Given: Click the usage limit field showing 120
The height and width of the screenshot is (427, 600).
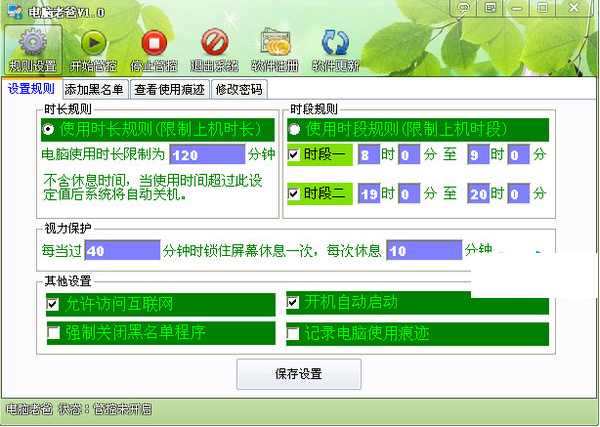Looking at the screenshot, I should click(x=207, y=155).
